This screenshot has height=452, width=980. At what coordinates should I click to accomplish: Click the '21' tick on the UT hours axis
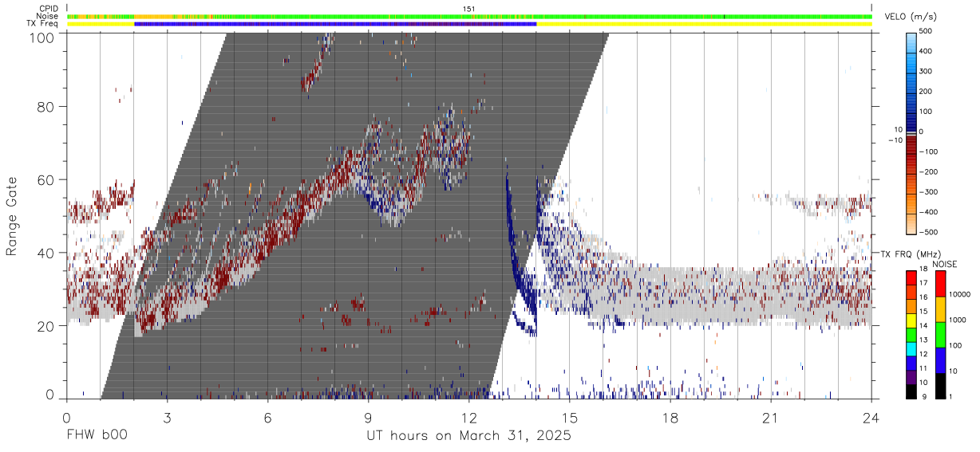pyautogui.click(x=771, y=417)
